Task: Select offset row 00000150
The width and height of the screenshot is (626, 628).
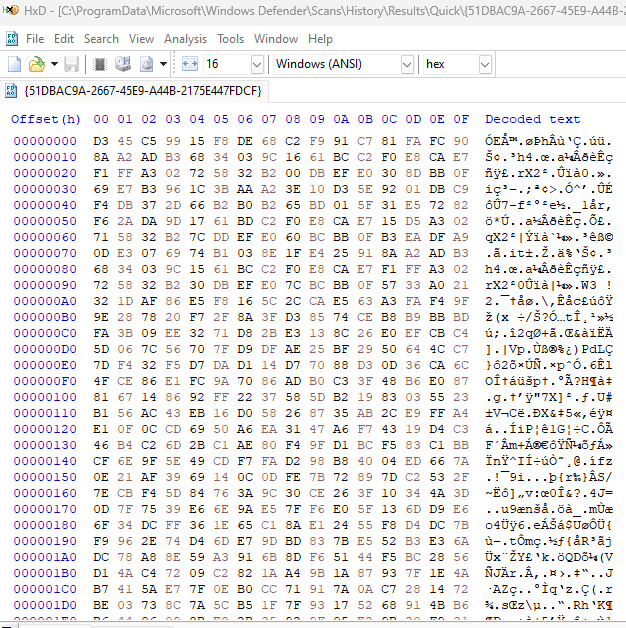Action: pos(45,477)
